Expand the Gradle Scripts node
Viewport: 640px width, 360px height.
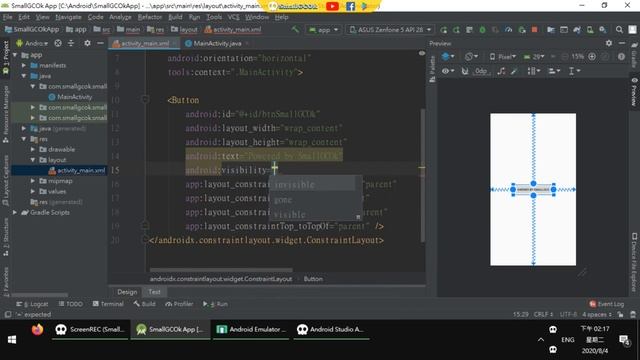15,212
